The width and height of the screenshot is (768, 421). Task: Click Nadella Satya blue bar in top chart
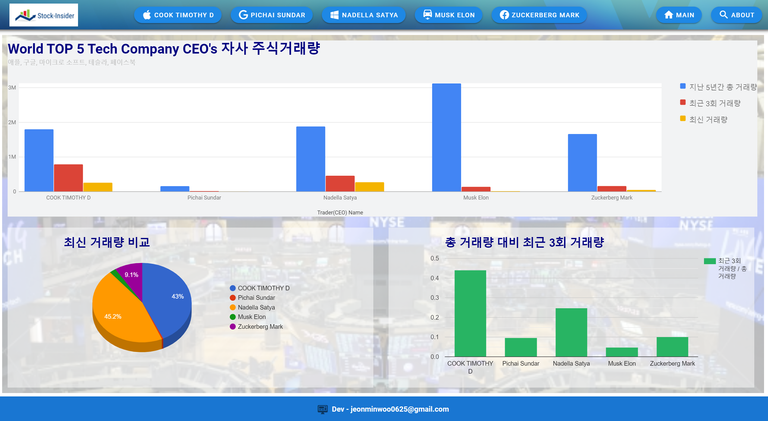click(x=311, y=159)
